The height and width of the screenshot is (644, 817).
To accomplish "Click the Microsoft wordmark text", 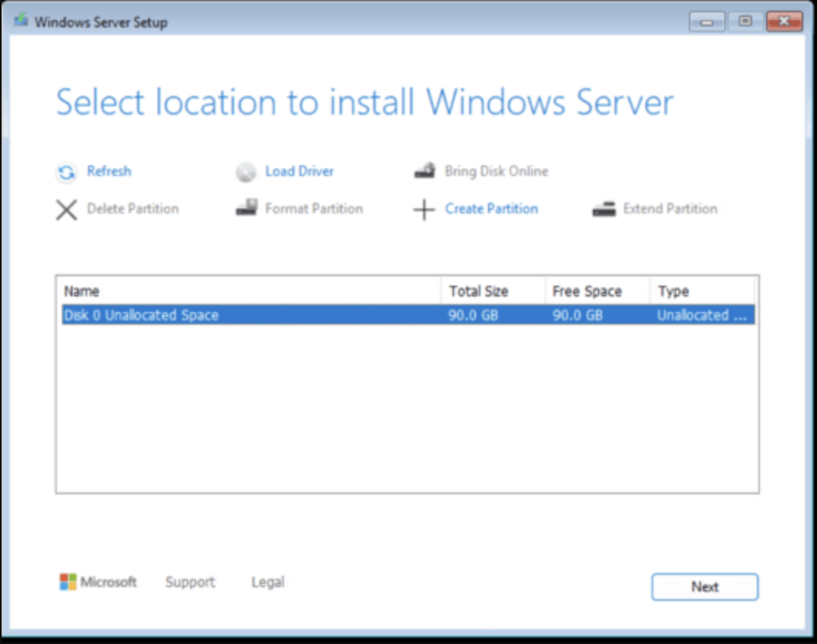I will (108, 581).
